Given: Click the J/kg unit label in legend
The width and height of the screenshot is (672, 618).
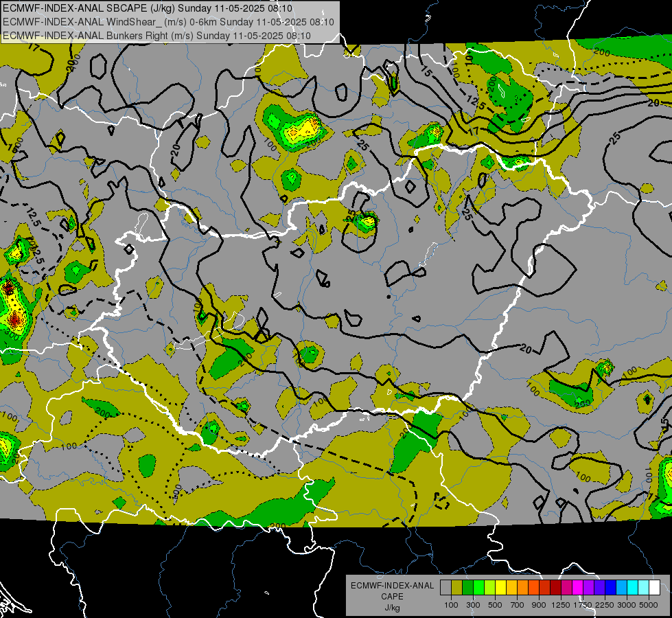Looking at the screenshot, I should 392,608.
